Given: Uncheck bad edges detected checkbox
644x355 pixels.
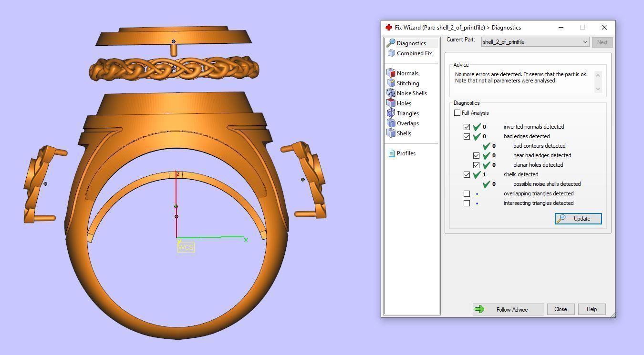Looking at the screenshot, I should [467, 136].
